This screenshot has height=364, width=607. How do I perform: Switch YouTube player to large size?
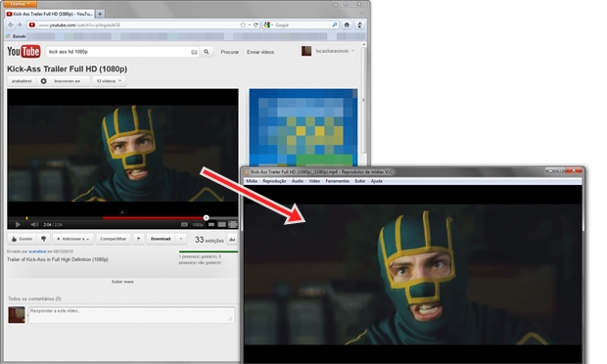click(x=222, y=224)
